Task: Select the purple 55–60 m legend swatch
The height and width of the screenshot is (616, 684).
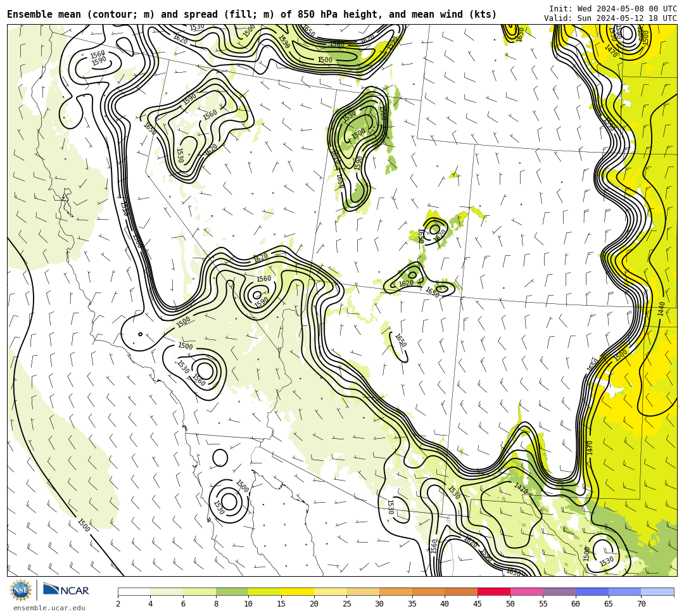Action: point(559,591)
